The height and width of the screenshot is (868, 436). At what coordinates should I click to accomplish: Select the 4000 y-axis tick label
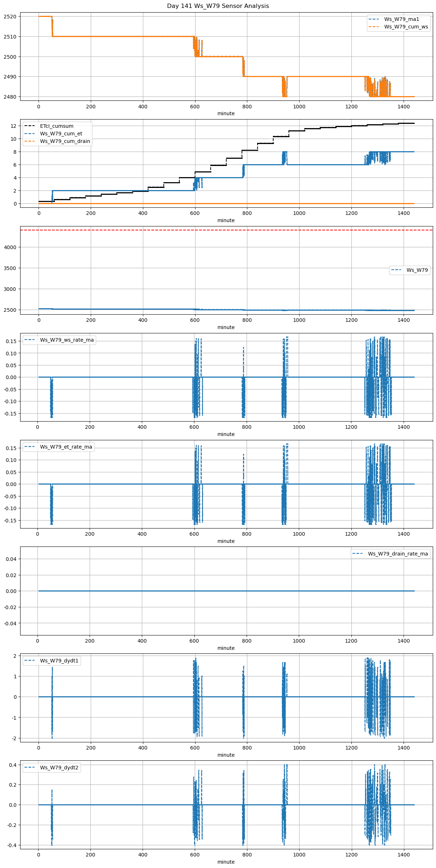click(x=10, y=247)
